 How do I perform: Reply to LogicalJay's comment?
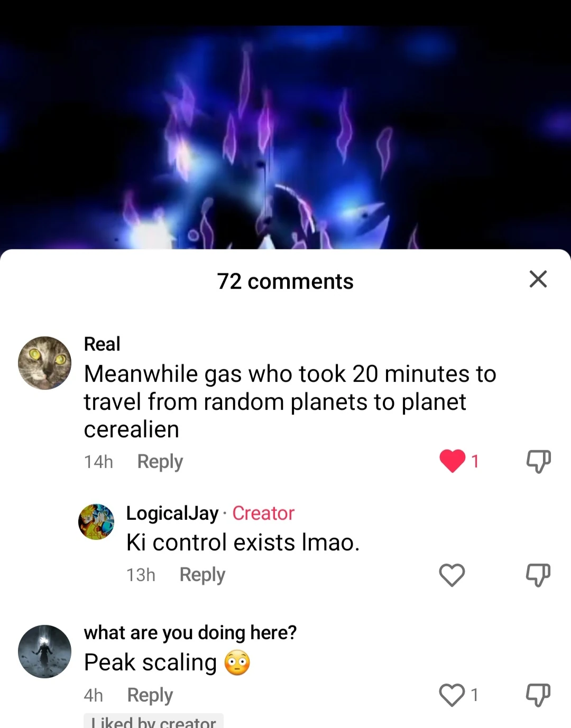pos(202,575)
